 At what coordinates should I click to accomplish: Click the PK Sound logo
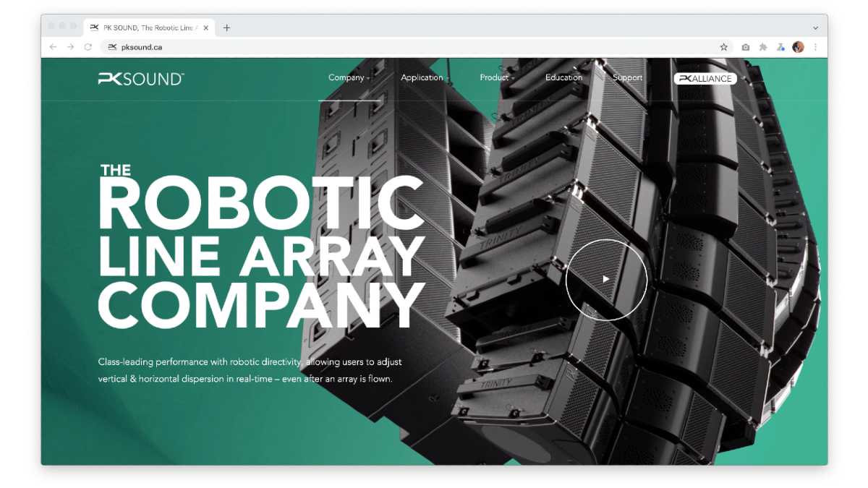pos(141,79)
